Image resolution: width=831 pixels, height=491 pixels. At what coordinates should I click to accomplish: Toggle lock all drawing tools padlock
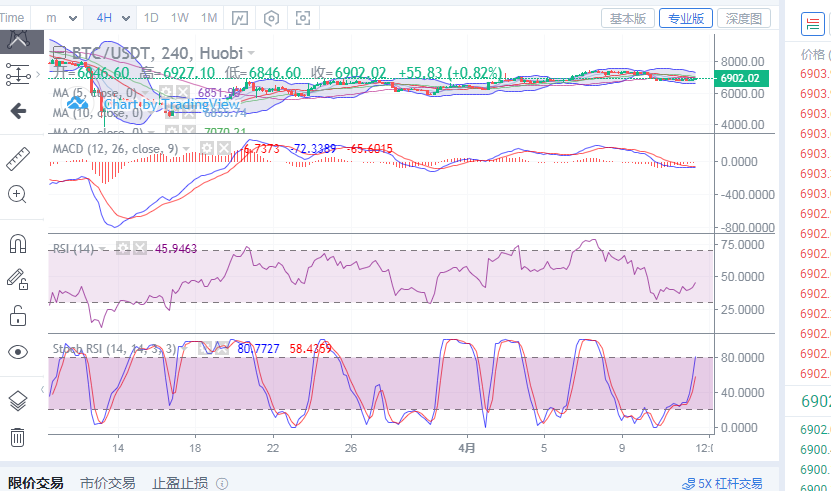click(x=18, y=315)
